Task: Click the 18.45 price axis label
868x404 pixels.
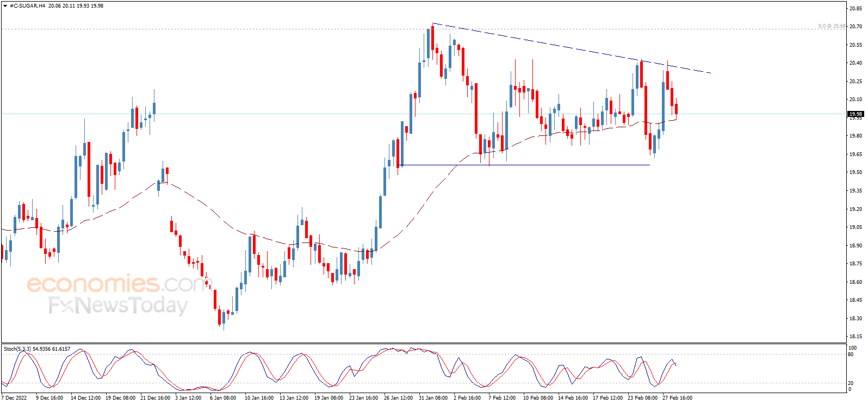Action: [x=855, y=300]
